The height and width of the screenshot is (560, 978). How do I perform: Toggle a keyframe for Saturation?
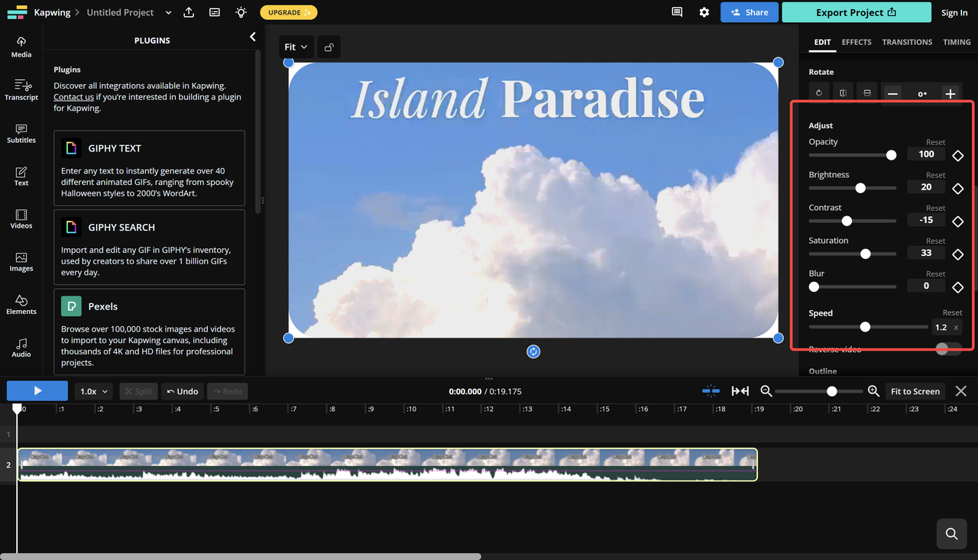click(957, 254)
